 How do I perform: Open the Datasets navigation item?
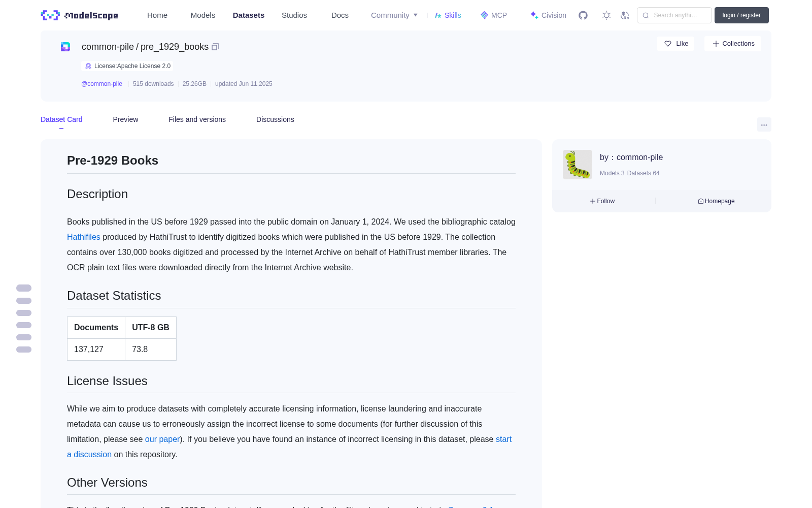tap(249, 15)
